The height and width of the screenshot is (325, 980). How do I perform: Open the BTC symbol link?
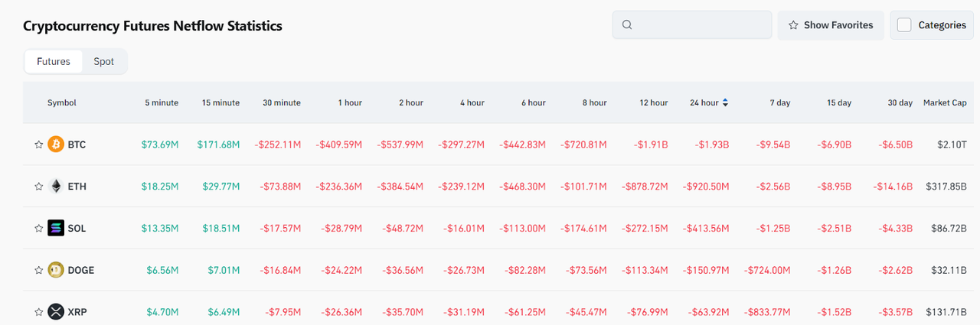click(77, 145)
